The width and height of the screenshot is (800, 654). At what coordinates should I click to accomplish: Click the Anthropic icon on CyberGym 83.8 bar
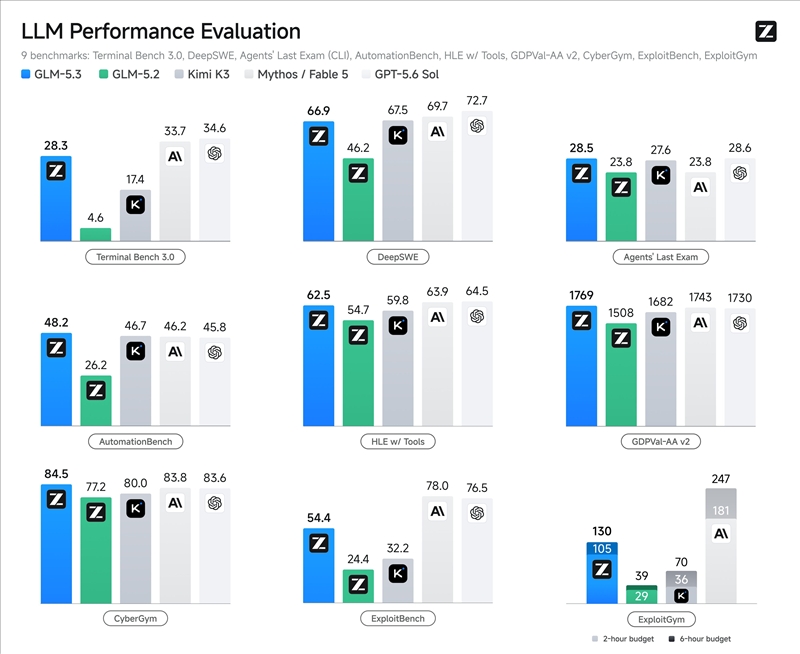[175, 503]
